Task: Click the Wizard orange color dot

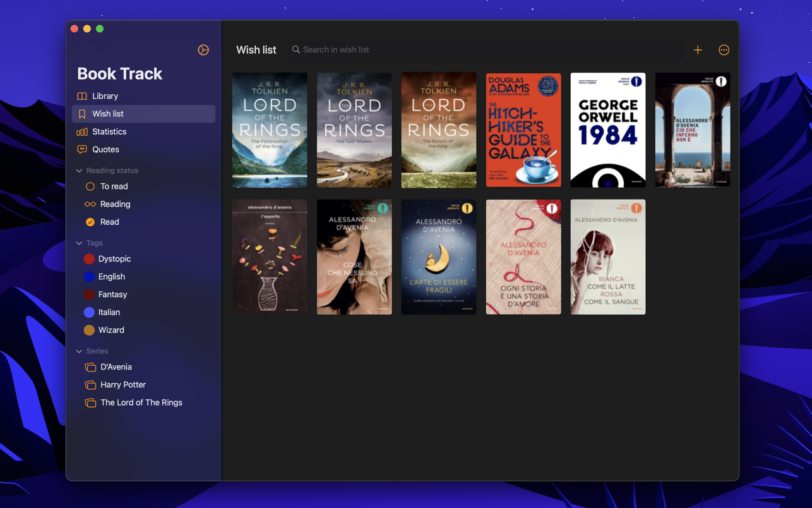Action: [x=89, y=330]
